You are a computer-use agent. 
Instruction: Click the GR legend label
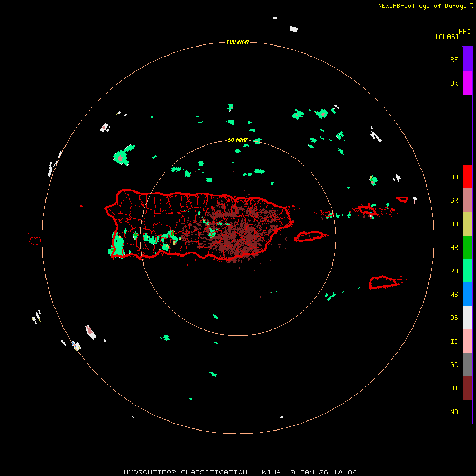coord(454,200)
